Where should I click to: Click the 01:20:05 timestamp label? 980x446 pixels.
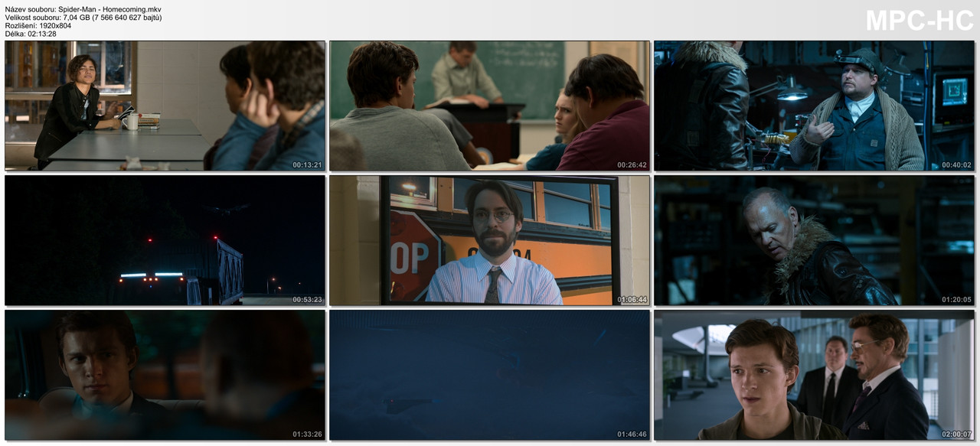pyautogui.click(x=957, y=300)
